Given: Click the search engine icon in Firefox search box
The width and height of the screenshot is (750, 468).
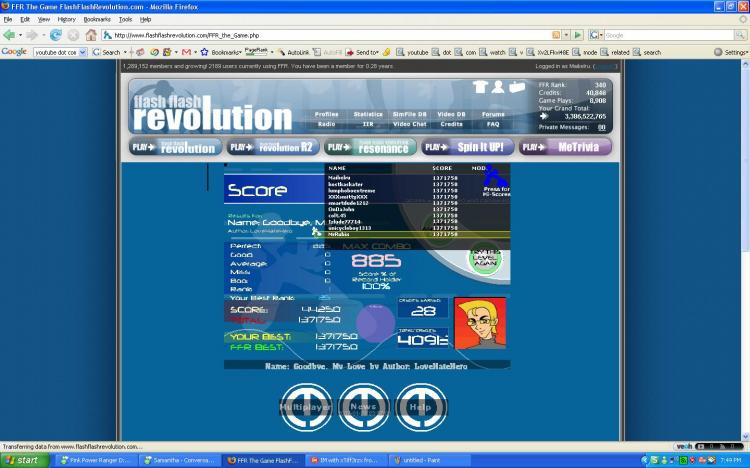Looking at the screenshot, I should [x=594, y=35].
